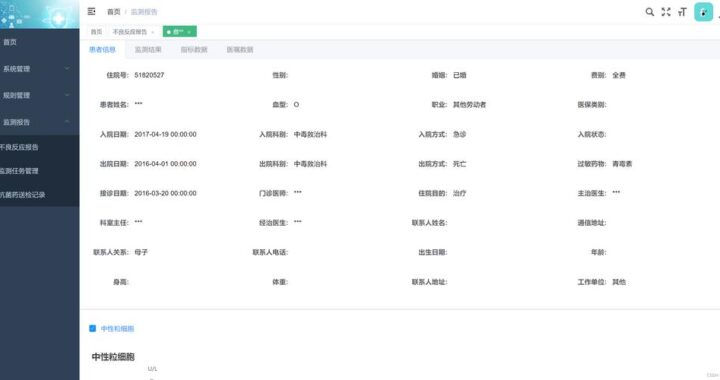This screenshot has height=380, width=720.
Task: Click visit date 2016-03-20 00:00:00
Action: tap(165, 193)
